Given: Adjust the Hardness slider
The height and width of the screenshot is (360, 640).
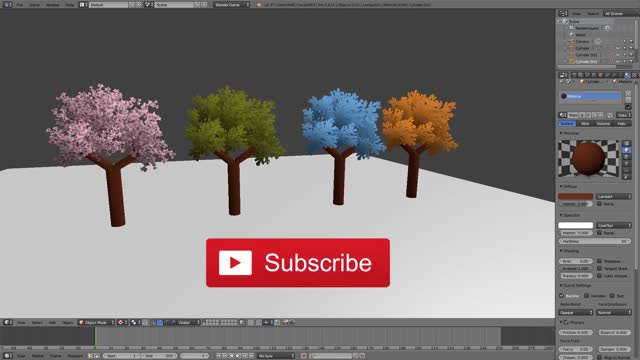Looking at the screenshot, I should tap(595, 241).
